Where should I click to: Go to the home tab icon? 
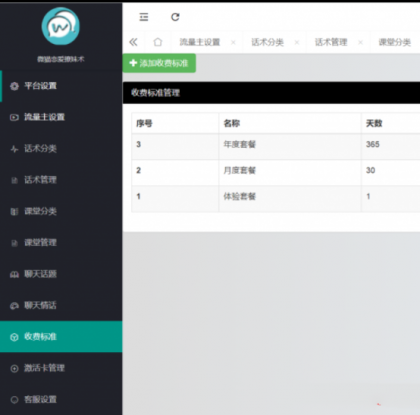pos(158,42)
